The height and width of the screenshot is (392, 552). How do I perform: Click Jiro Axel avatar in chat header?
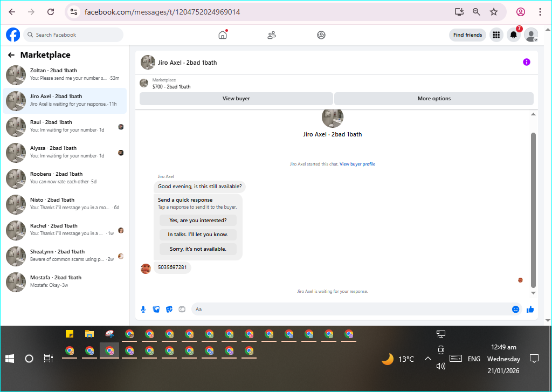148,63
